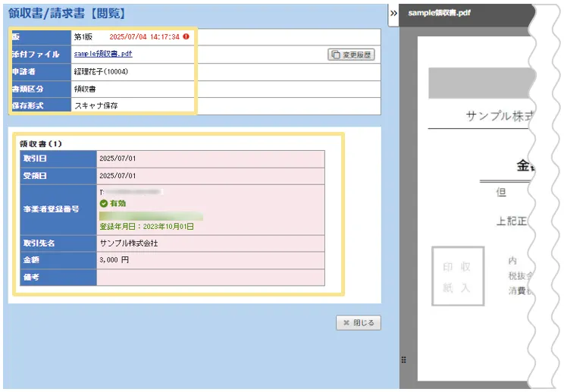Click the 変更履歴 button
The image size is (564, 392).
coord(351,55)
